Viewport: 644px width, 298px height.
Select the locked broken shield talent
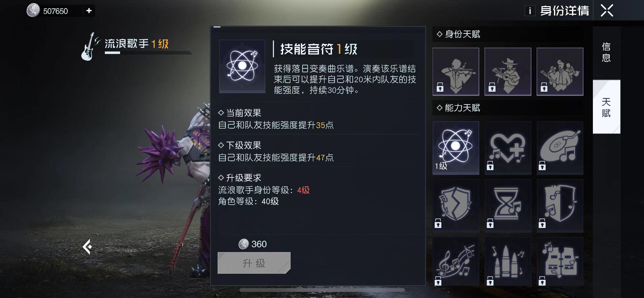tap(456, 206)
